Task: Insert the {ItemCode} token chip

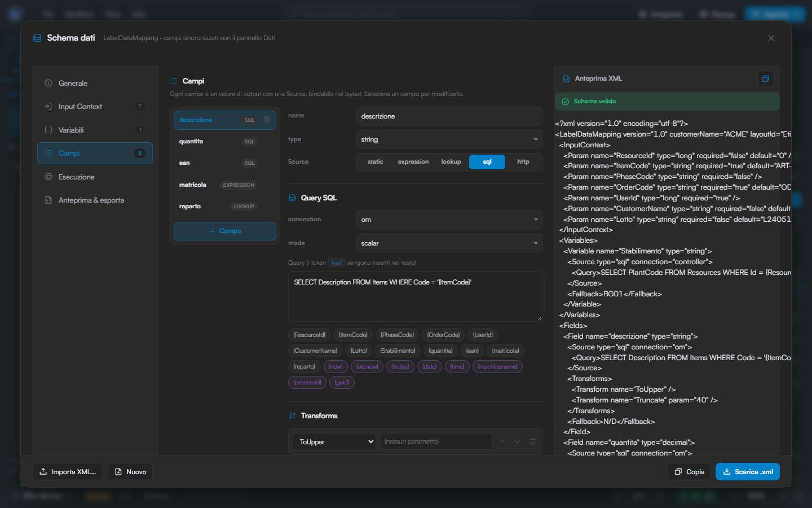Action: [353, 335]
